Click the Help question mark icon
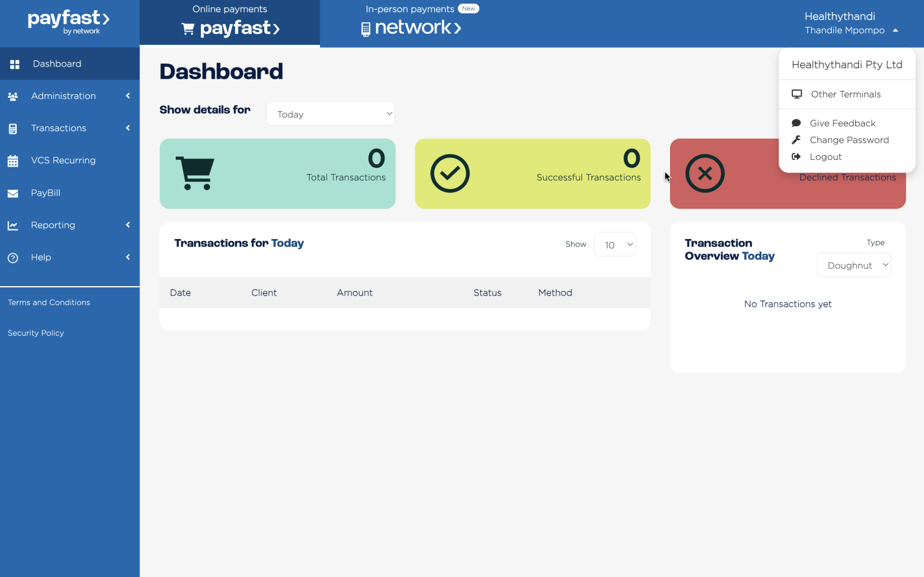The height and width of the screenshot is (577, 924). 13,258
